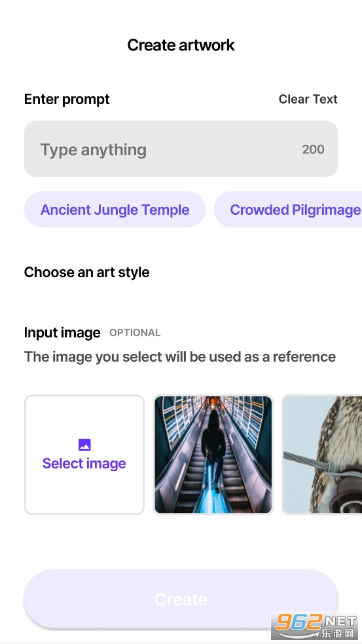Image resolution: width=362 pixels, height=644 pixels.
Task: Select the escalator reference photo thumbnail
Action: 213,455
